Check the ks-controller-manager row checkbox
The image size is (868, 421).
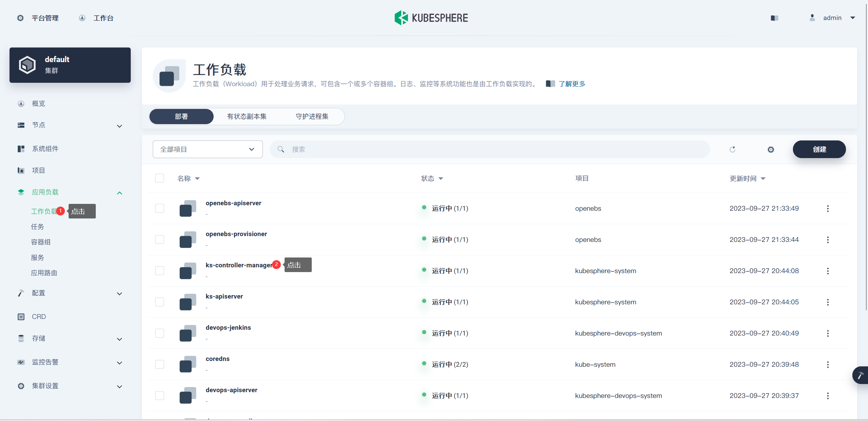pos(160,271)
